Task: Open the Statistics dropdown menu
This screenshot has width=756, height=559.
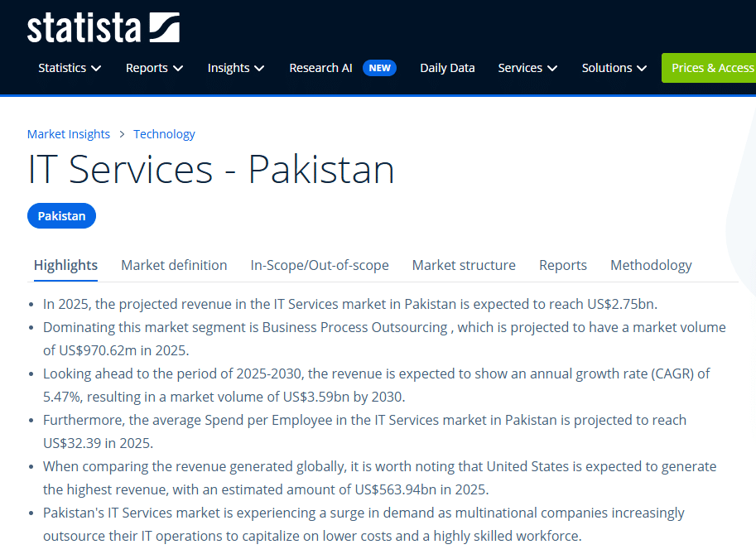Action: pyautogui.click(x=70, y=68)
